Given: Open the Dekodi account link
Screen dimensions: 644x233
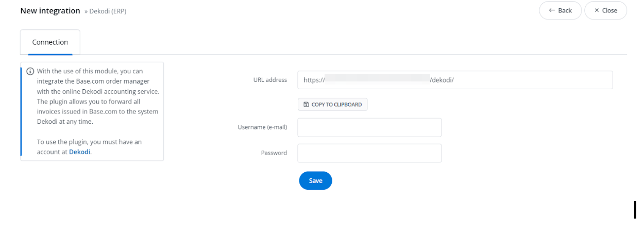Looking at the screenshot, I should [x=79, y=152].
